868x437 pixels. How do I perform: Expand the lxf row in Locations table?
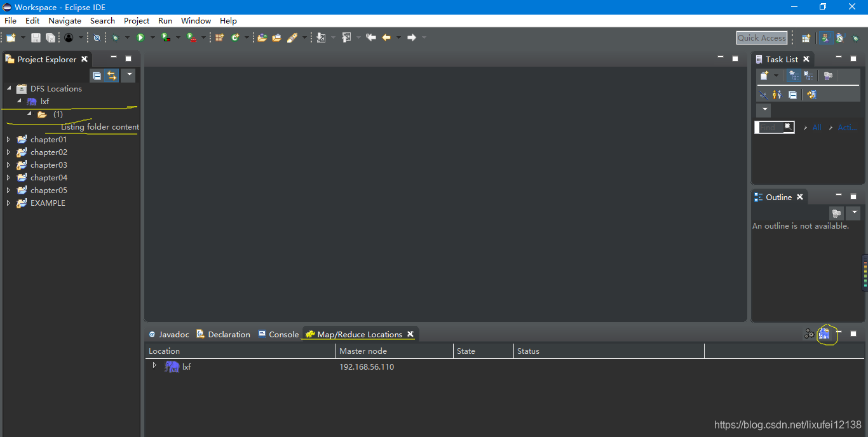click(x=154, y=365)
